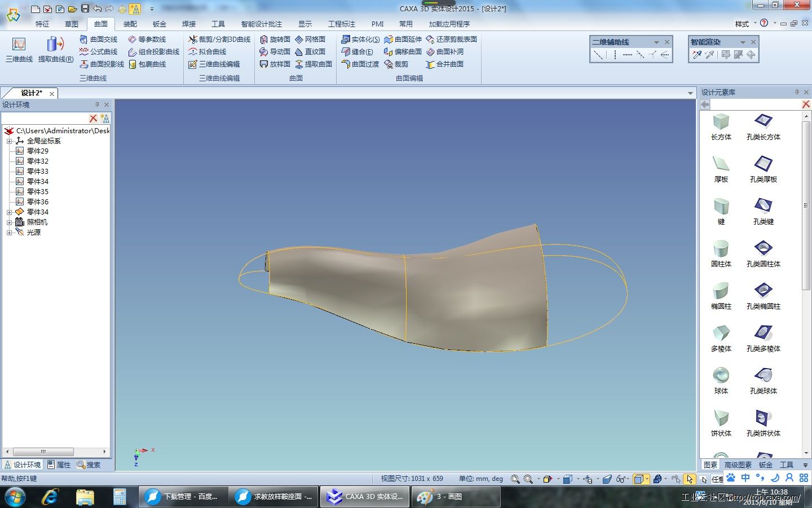
Task: Select 网格面 mesh surface tool
Action: click(x=310, y=40)
